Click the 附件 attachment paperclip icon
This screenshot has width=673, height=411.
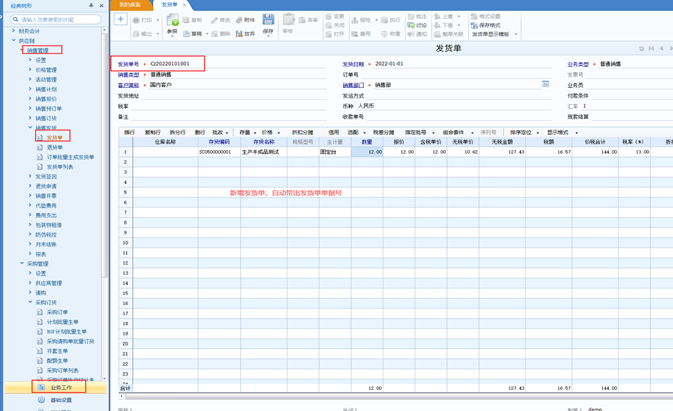pyautogui.click(x=239, y=20)
